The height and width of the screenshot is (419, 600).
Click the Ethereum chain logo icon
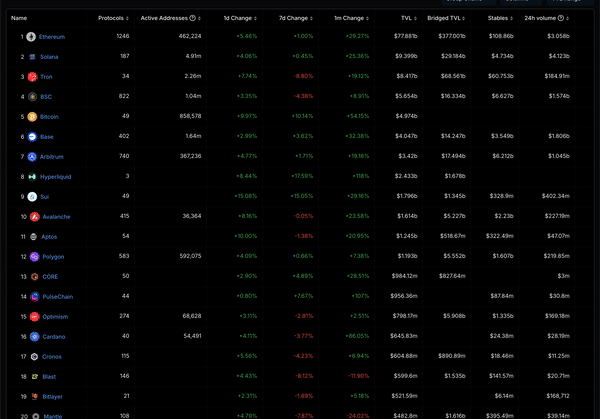31,37
